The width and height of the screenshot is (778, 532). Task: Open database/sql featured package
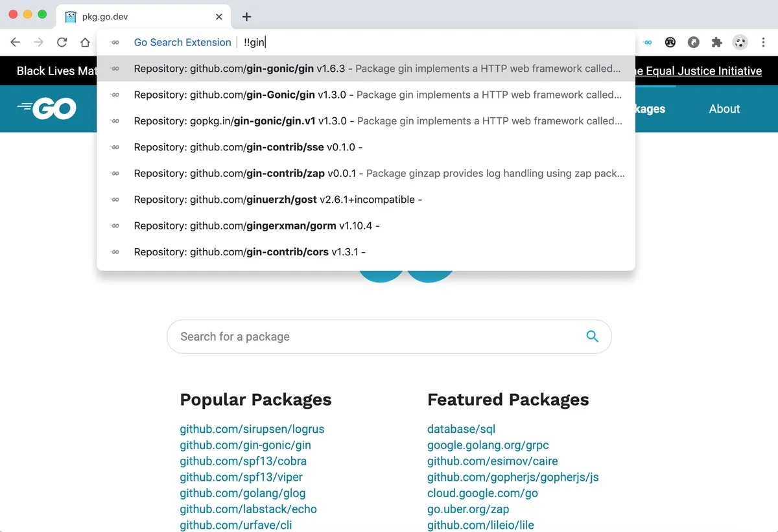(462, 429)
